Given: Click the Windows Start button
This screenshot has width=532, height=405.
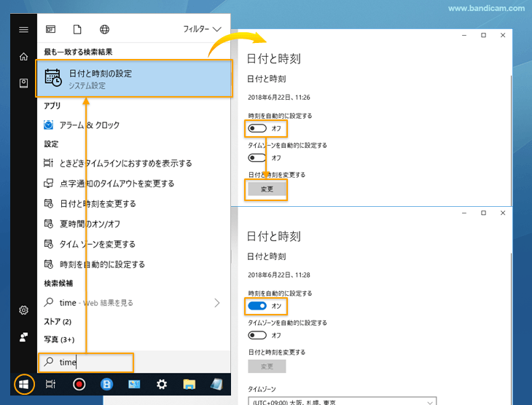Looking at the screenshot, I should (24, 384).
